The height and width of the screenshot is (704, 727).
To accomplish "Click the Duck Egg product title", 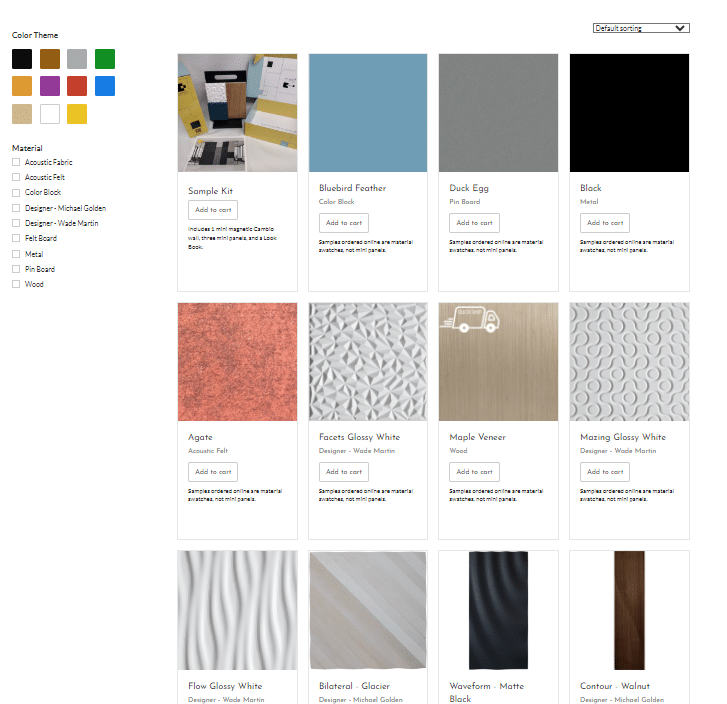I will pos(469,188).
